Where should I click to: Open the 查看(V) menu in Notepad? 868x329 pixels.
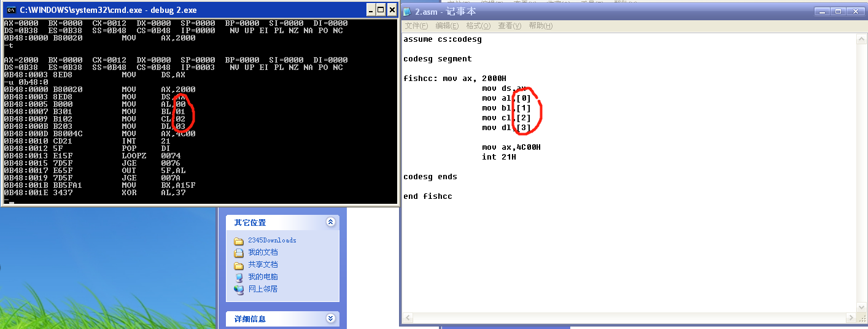coord(510,26)
